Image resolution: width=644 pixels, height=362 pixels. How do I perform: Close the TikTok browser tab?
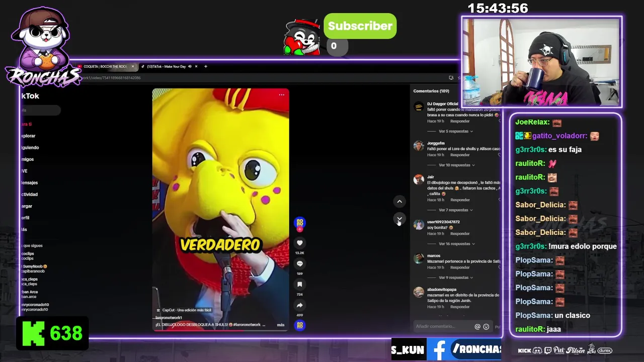click(x=196, y=66)
